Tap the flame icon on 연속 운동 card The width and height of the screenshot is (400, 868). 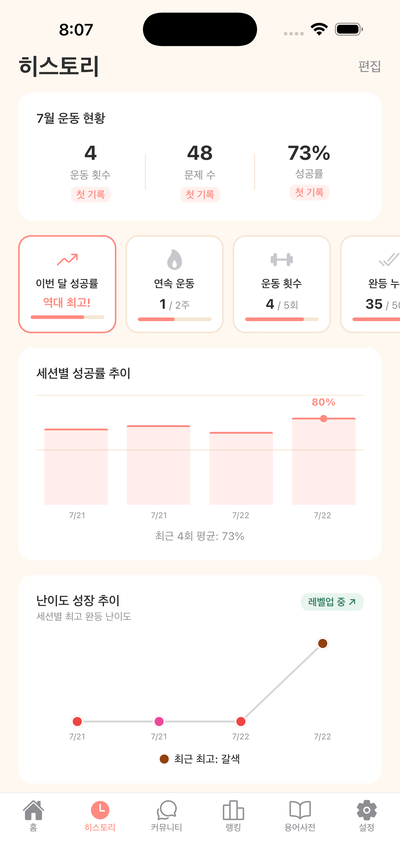coord(174,259)
